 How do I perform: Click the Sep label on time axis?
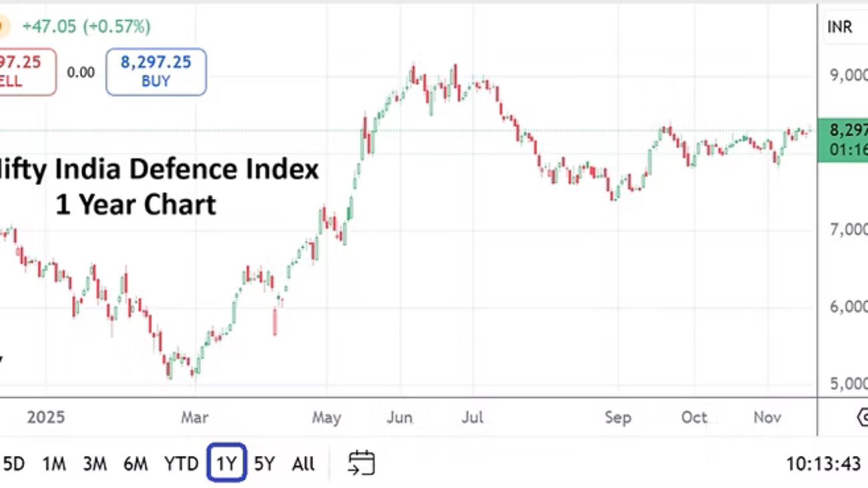(618, 418)
